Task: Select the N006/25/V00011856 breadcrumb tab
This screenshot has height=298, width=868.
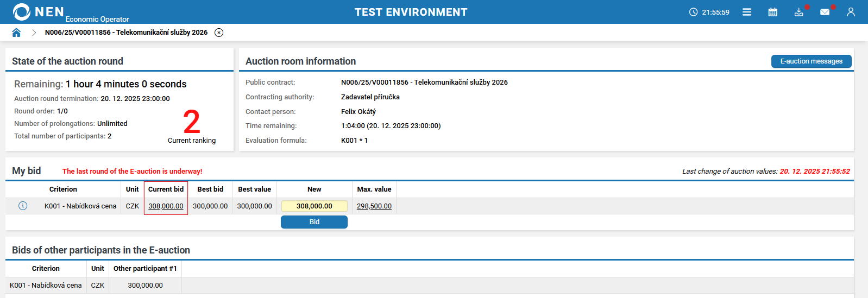Action: pyautogui.click(x=126, y=33)
